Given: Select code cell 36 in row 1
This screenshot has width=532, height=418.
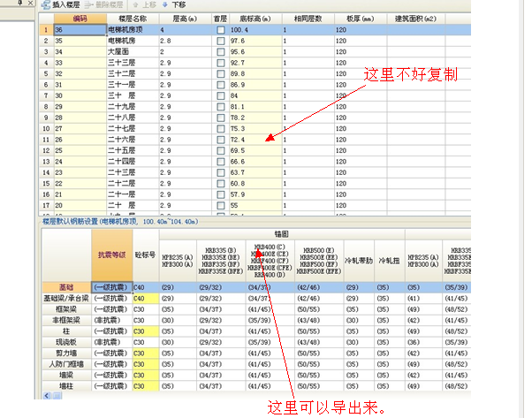Looking at the screenshot, I should point(80,30).
